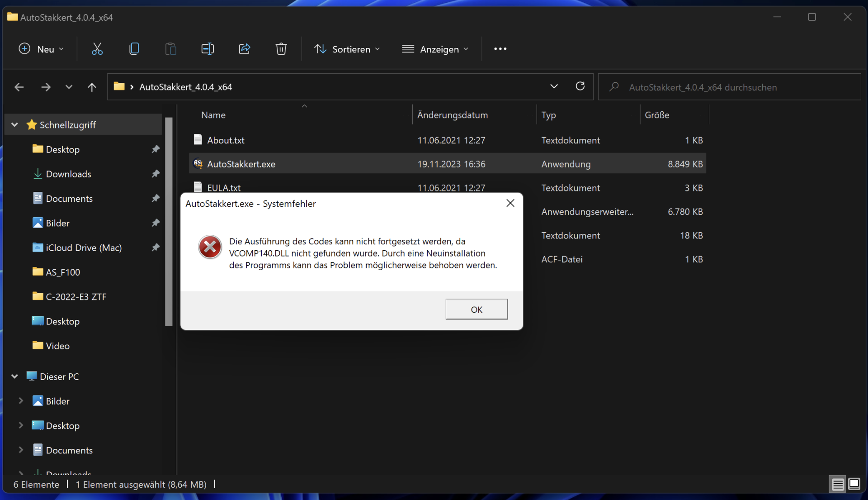Click the 18 KB size cell

691,235
